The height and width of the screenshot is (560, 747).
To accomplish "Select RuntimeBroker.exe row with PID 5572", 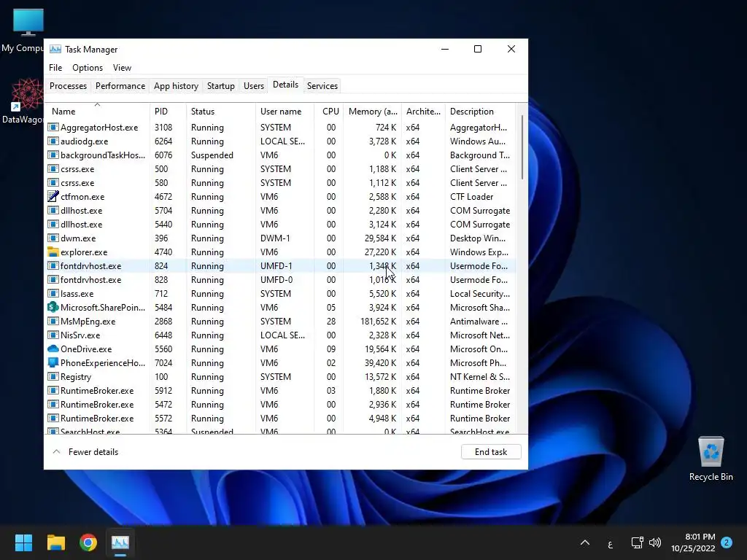I will click(281, 418).
